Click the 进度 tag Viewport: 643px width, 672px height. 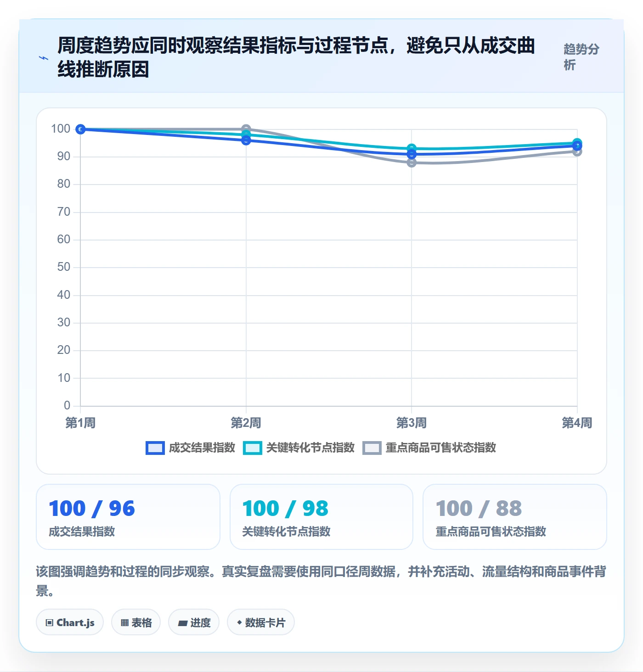click(194, 622)
